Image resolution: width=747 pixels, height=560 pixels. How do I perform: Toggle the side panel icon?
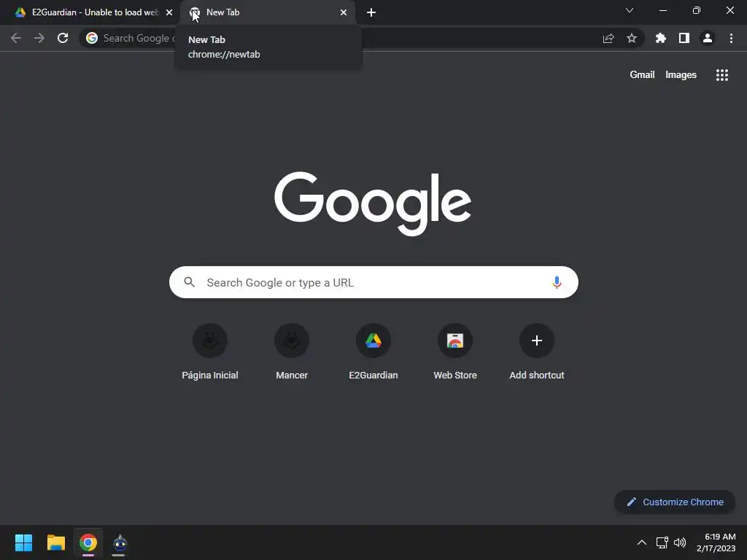[x=684, y=38]
